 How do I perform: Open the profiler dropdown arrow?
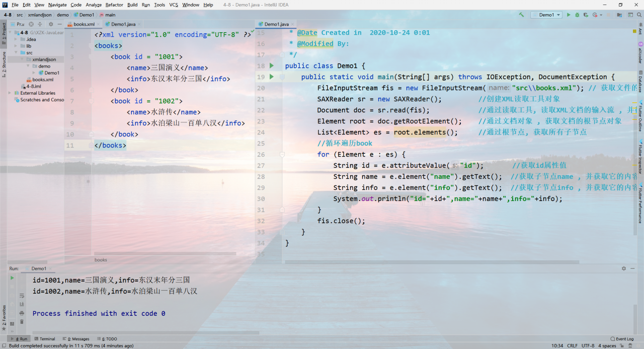pos(601,15)
